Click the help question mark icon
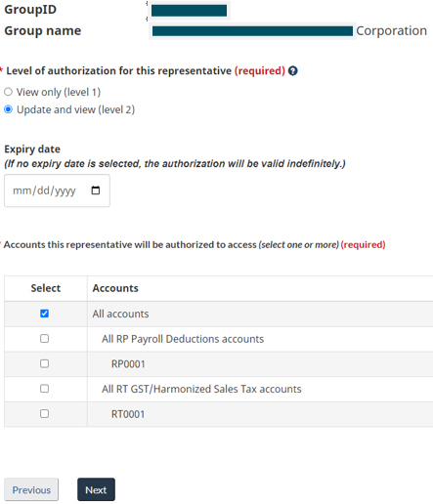 point(292,70)
